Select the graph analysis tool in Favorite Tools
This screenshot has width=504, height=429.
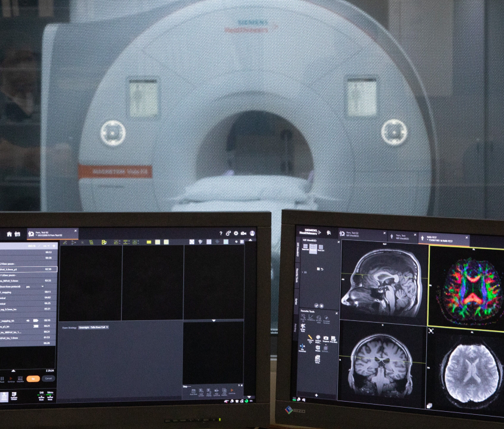(311, 318)
